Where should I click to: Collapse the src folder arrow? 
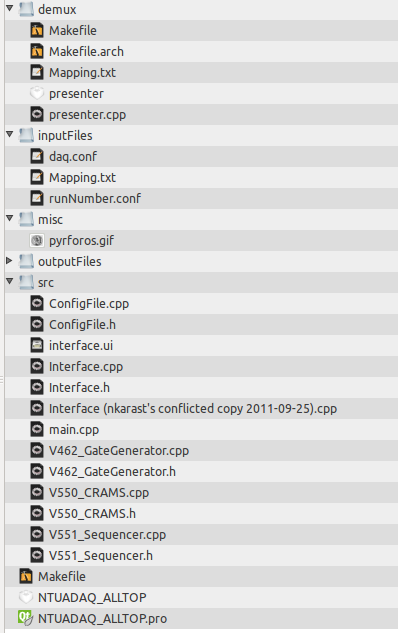(10, 281)
